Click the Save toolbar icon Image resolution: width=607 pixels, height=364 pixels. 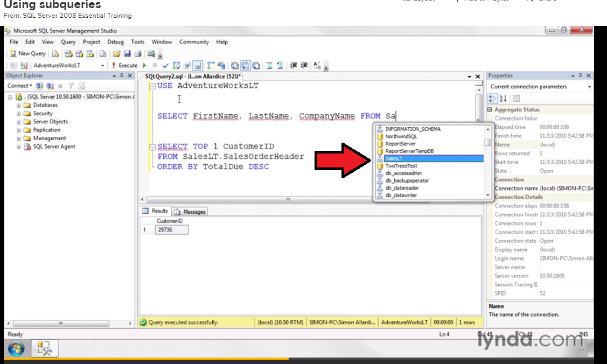[127, 53]
